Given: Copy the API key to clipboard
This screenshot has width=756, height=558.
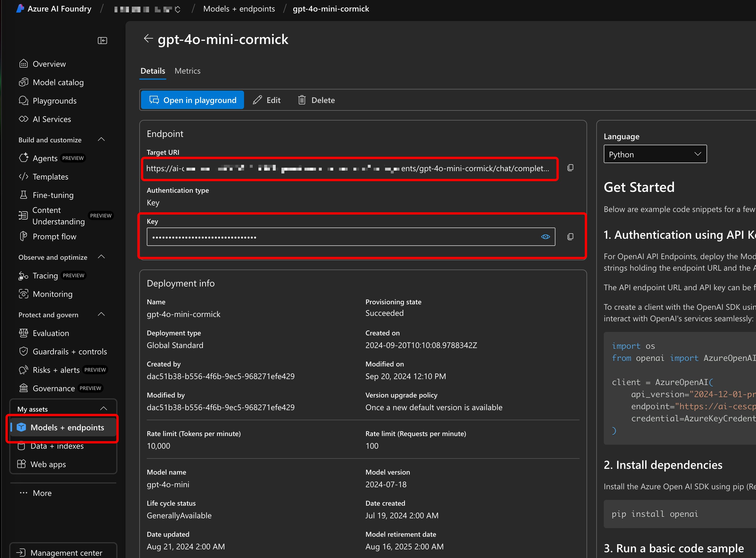Looking at the screenshot, I should 570,237.
